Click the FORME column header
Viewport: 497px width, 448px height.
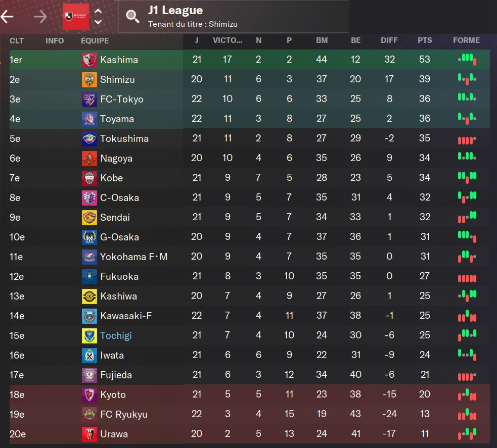466,40
